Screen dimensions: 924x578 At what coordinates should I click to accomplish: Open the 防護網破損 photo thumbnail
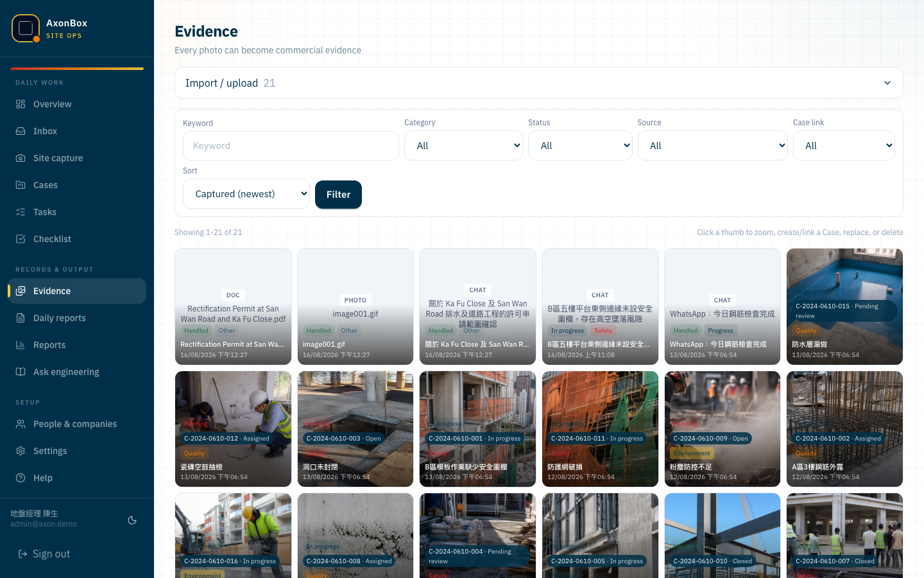click(x=600, y=429)
